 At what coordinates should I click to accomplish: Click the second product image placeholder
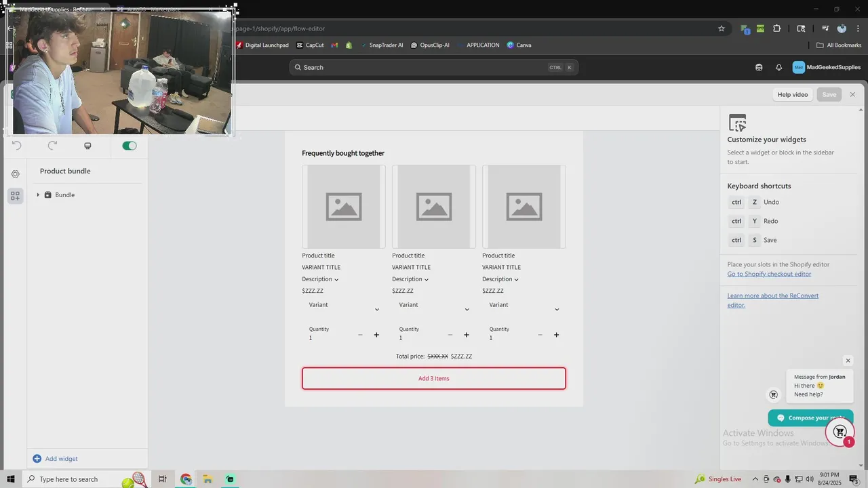434,207
